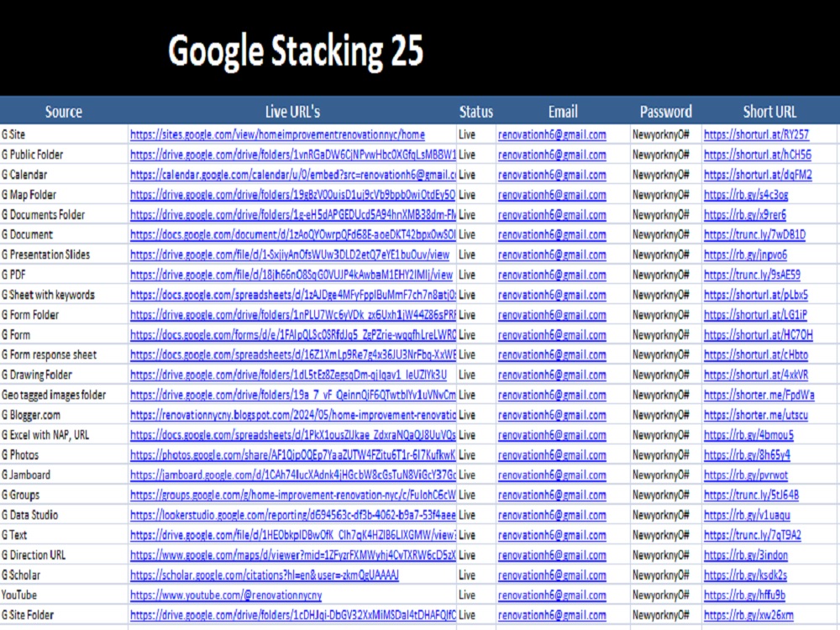Select the 'G Excel with NAP, URL' cell

64,435
